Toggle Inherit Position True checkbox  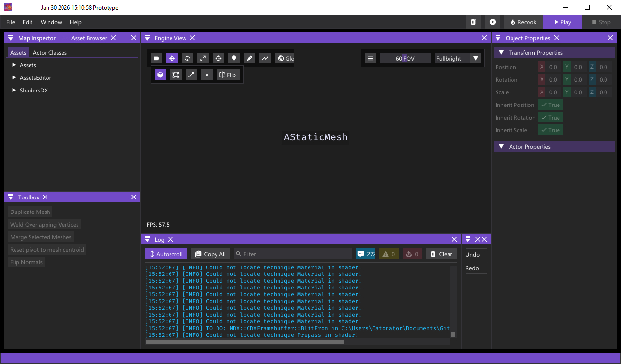[550, 105]
